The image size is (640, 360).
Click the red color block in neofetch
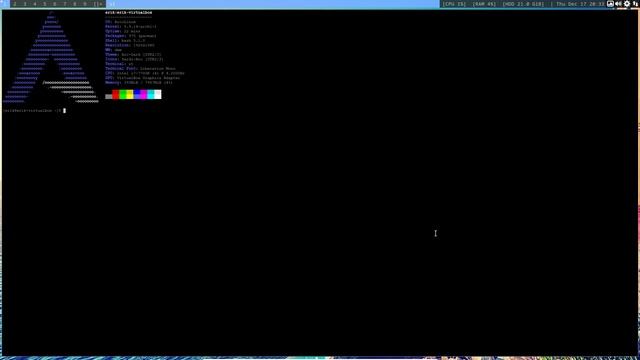coord(116,94)
